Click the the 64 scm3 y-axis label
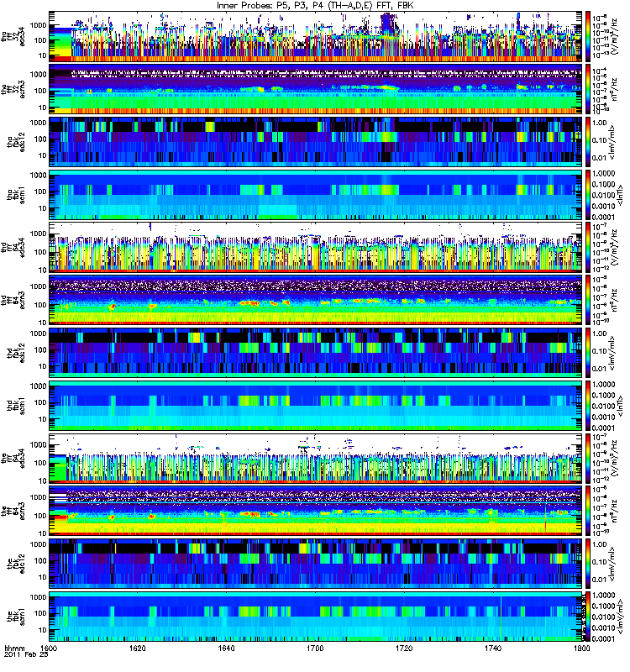Image resolution: width=630 pixels, height=672 pixels. pyautogui.click(x=14, y=511)
